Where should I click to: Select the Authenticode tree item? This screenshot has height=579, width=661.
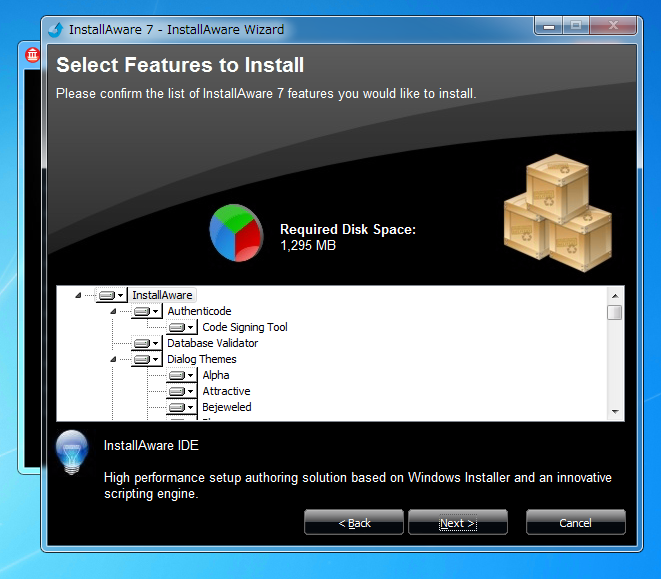coord(199,311)
